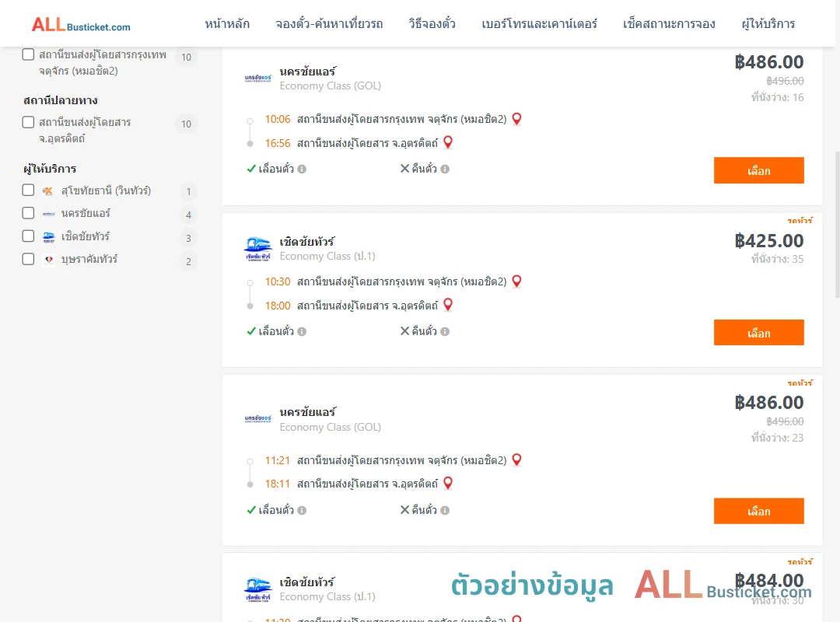Open ผู้ให้บริการ menu item
Screen dimensions: 840x622
pos(768,24)
